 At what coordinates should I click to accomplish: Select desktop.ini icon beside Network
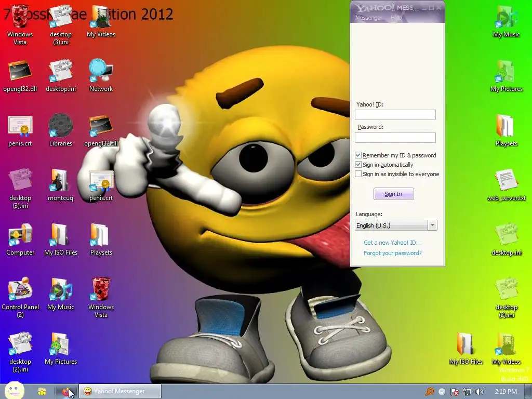(61, 75)
